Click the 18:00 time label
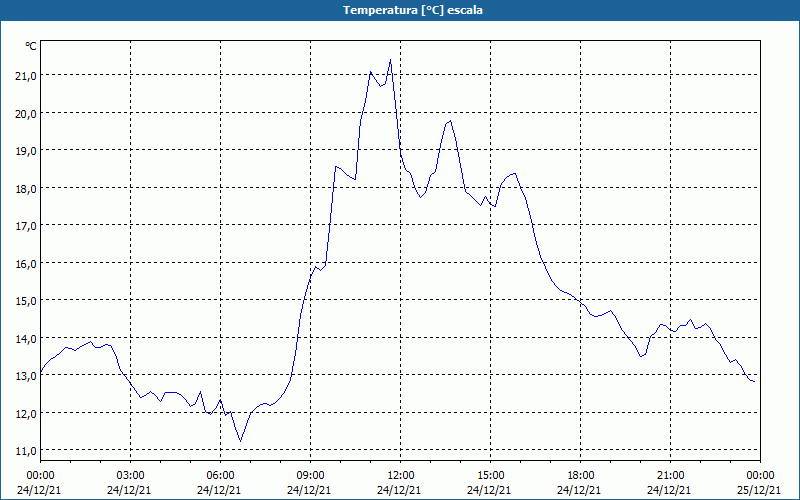This screenshot has height=500, width=800. tap(581, 476)
